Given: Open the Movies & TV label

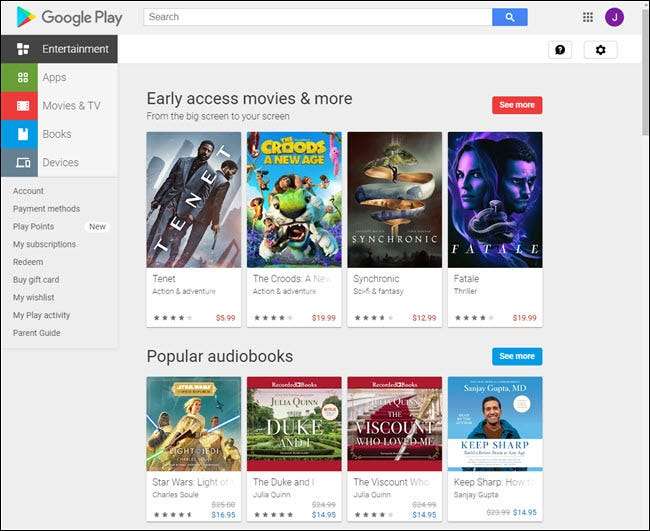Looking at the screenshot, I should pos(71,106).
